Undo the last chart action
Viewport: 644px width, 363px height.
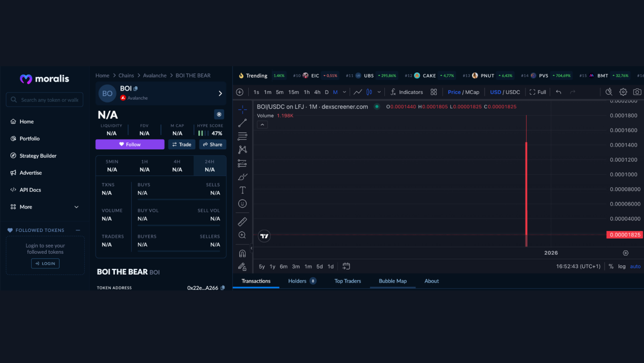click(x=558, y=92)
